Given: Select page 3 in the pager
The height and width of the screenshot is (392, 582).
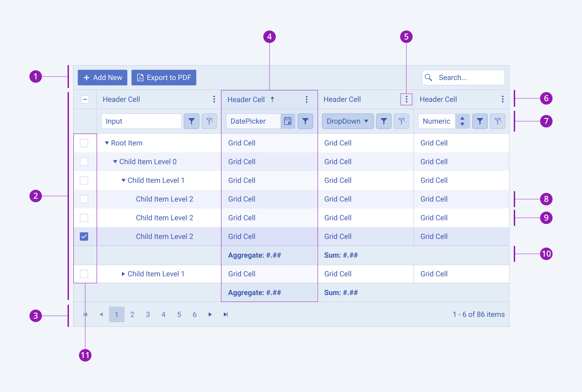Looking at the screenshot, I should pyautogui.click(x=148, y=314).
